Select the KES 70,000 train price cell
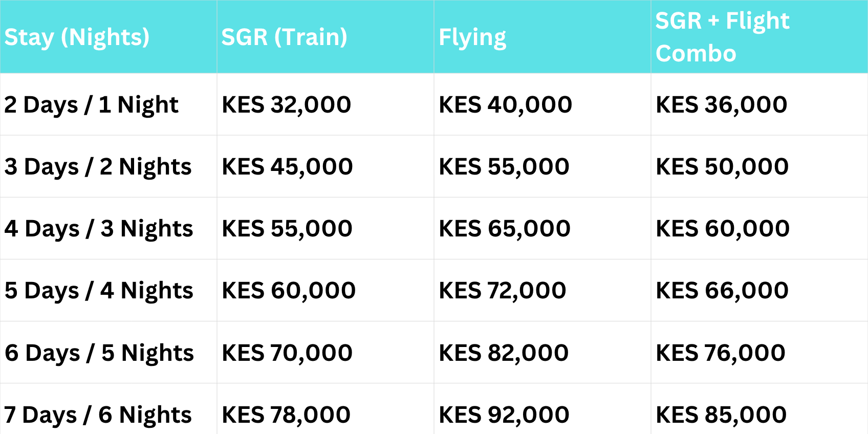 click(x=287, y=353)
